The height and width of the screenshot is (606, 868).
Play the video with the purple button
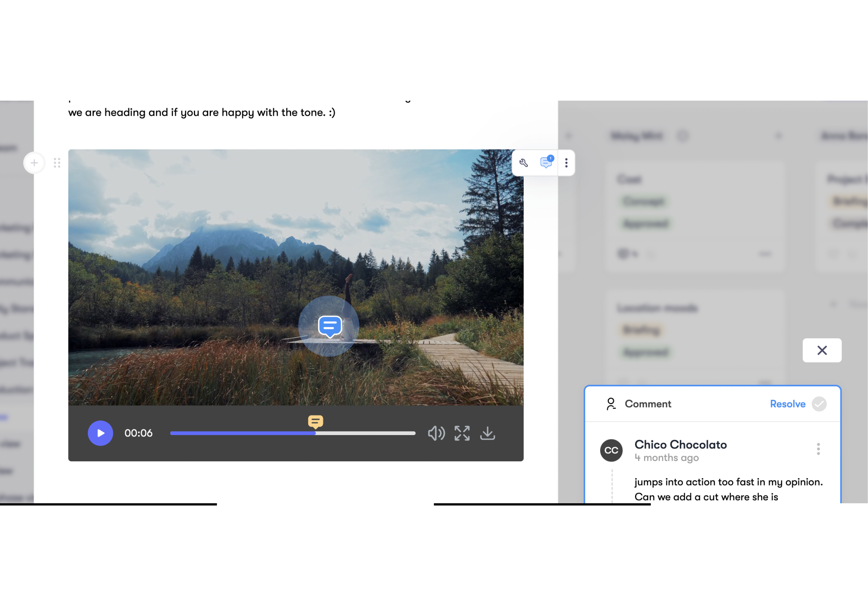click(x=100, y=433)
